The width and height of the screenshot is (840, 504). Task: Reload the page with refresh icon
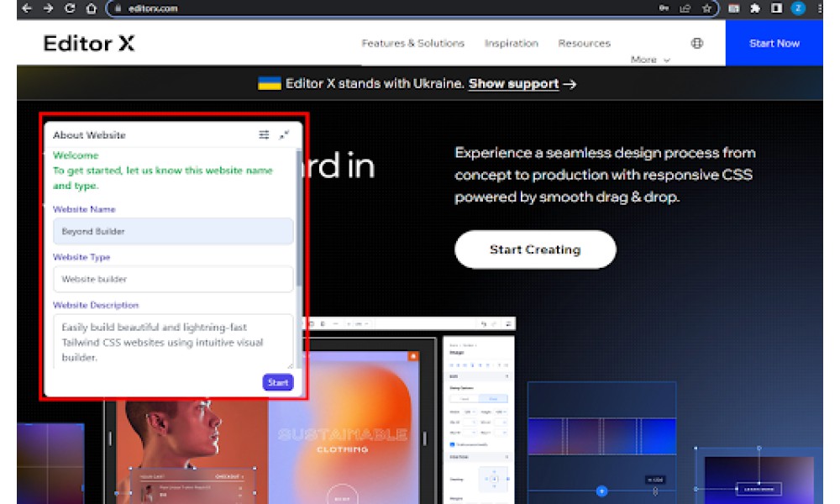point(70,8)
